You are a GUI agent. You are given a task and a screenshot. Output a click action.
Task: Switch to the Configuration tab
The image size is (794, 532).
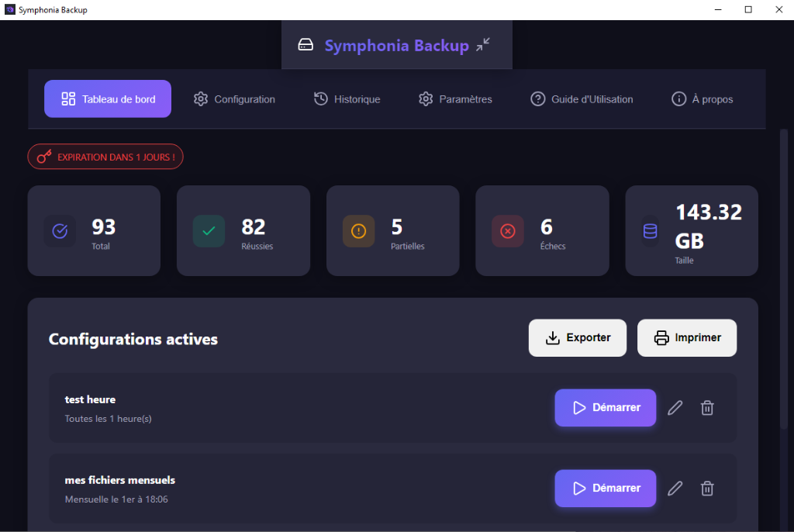pos(234,98)
